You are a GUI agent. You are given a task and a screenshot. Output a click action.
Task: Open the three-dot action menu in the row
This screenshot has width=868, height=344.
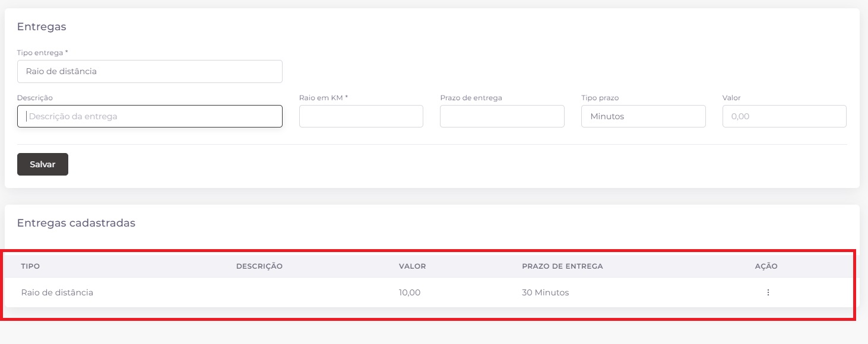pyautogui.click(x=768, y=292)
